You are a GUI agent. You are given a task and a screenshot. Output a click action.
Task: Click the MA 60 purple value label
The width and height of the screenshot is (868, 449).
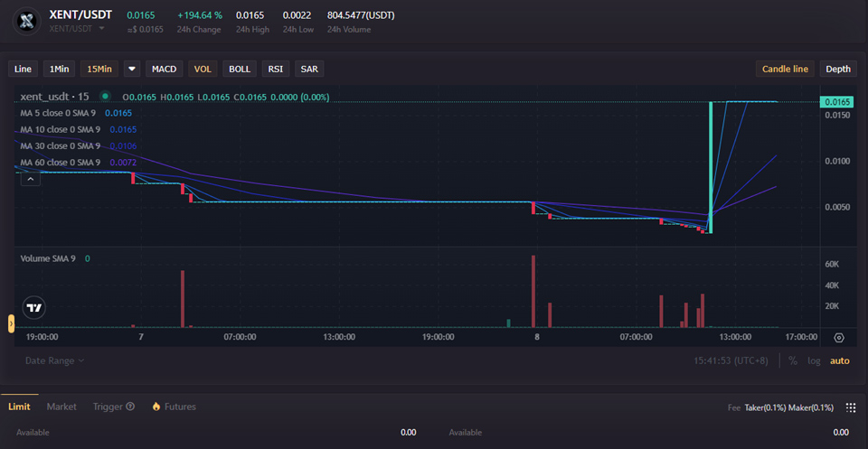point(123,162)
